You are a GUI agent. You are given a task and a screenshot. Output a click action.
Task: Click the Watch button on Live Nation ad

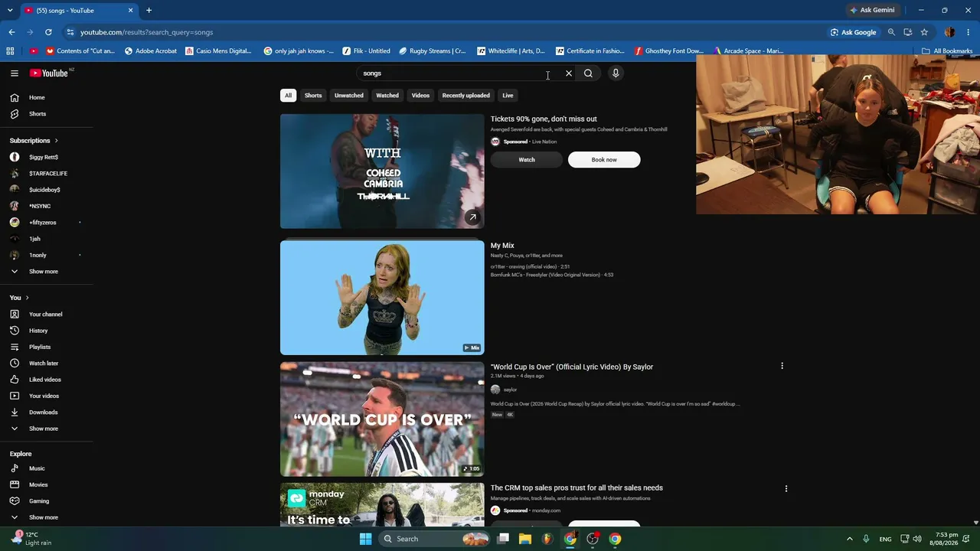(x=527, y=160)
